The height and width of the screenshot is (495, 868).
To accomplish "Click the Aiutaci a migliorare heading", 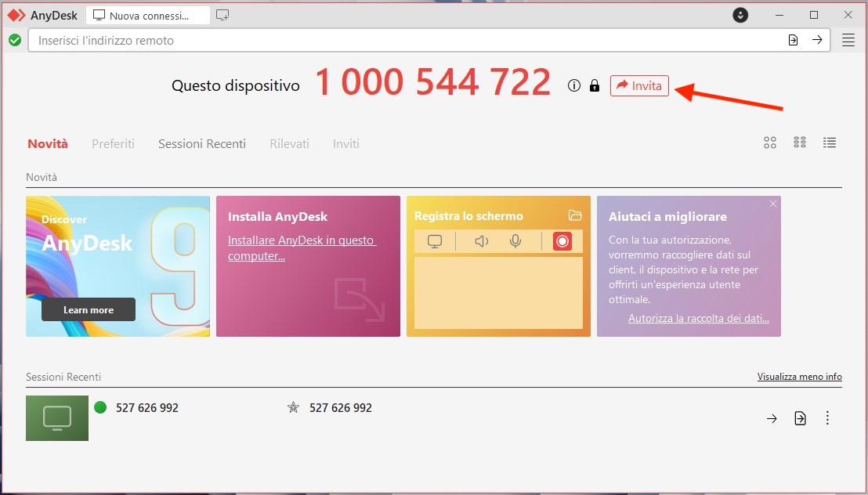I will 667,216.
